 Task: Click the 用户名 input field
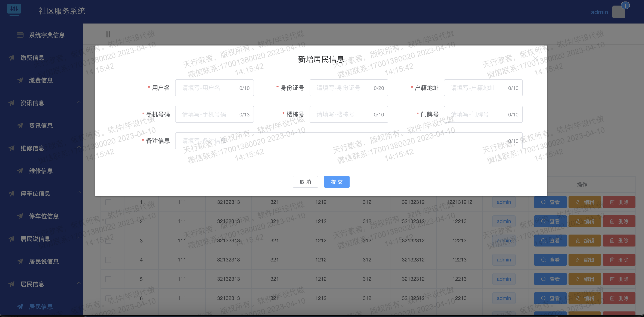tap(214, 88)
